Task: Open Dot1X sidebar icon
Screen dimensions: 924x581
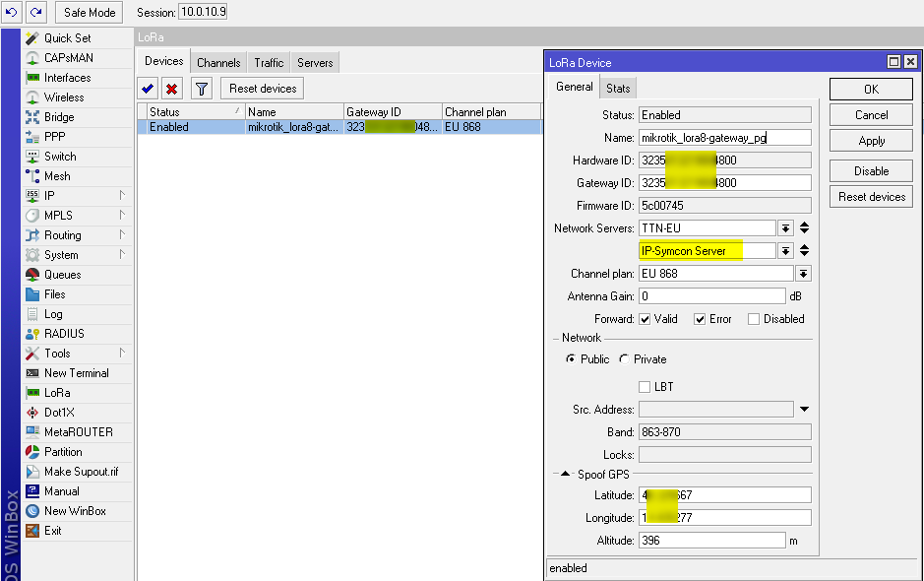Action: click(32, 413)
